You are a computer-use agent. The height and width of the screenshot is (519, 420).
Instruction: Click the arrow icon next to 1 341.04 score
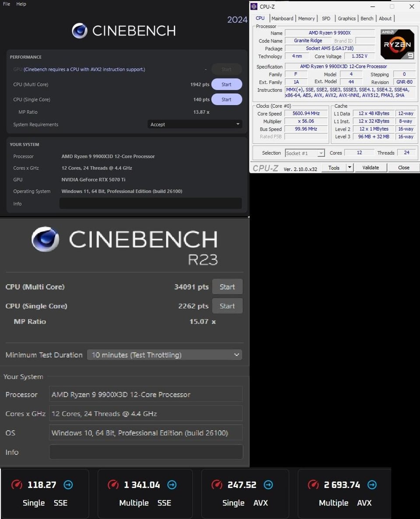[172, 484]
